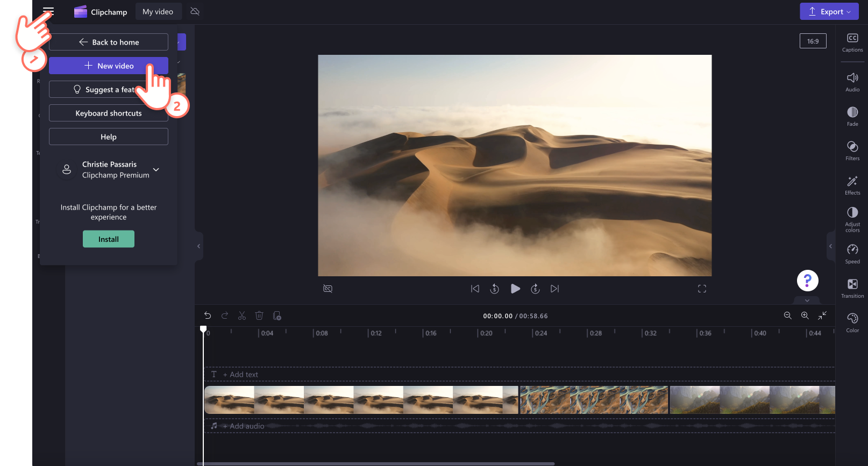This screenshot has width=868, height=466.
Task: Open Keyboard shortcuts
Action: coord(109,113)
